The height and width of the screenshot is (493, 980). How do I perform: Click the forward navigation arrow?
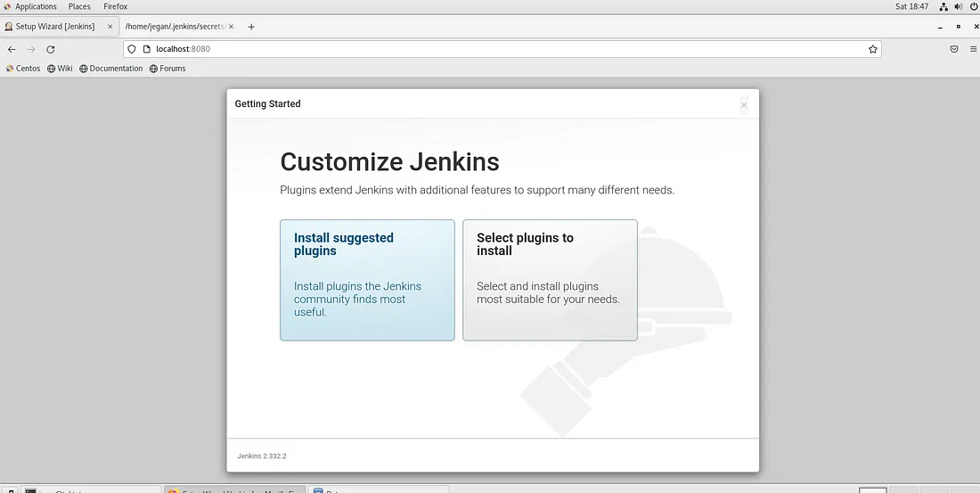pyautogui.click(x=31, y=49)
